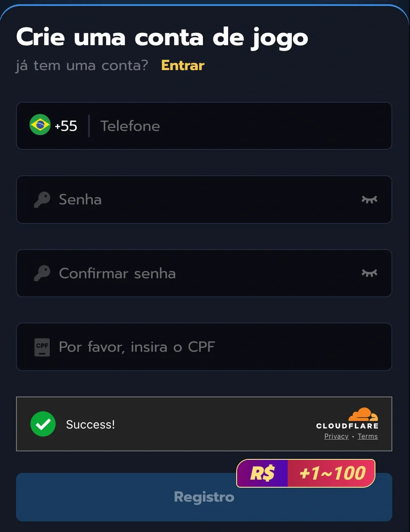This screenshot has height=532, width=410.
Task: Click the R$ currency badge icon
Action: point(262,473)
